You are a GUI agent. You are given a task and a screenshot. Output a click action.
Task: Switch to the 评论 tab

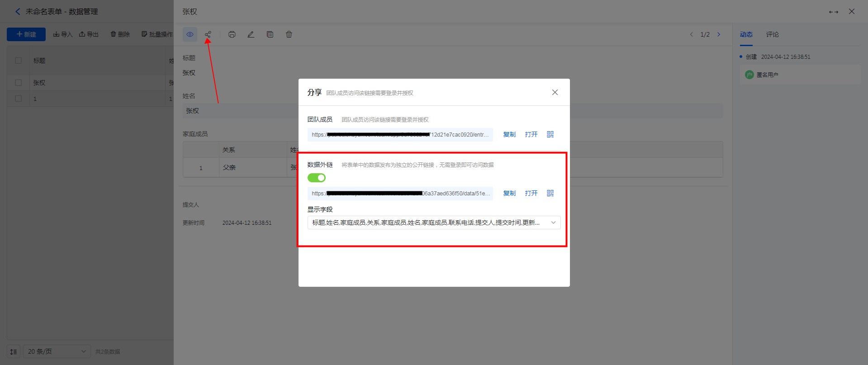(x=772, y=34)
